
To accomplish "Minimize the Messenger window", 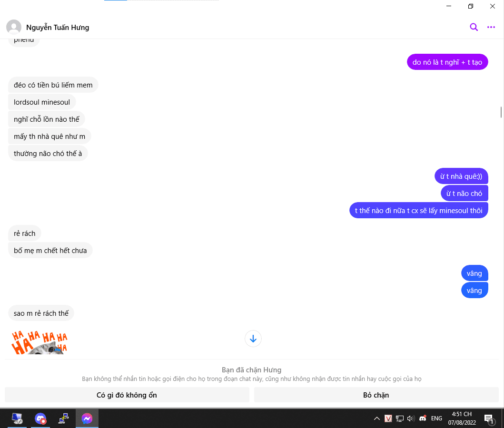I will (x=449, y=6).
